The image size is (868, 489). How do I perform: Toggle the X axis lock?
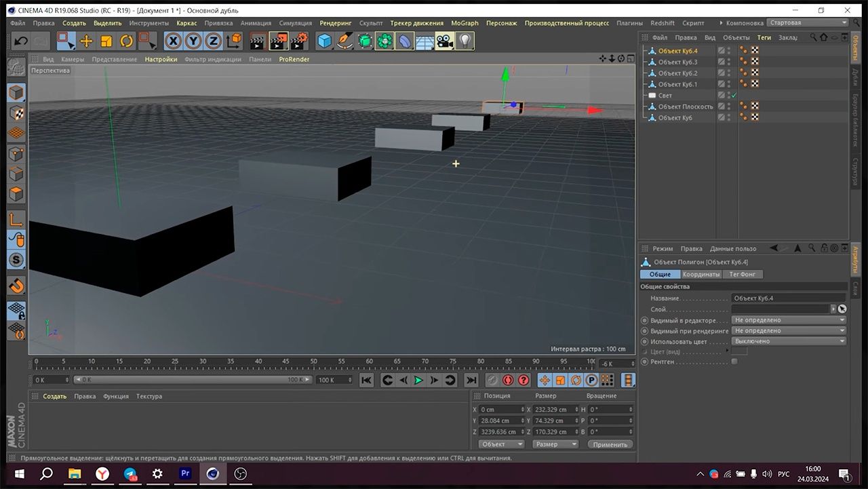(x=174, y=41)
